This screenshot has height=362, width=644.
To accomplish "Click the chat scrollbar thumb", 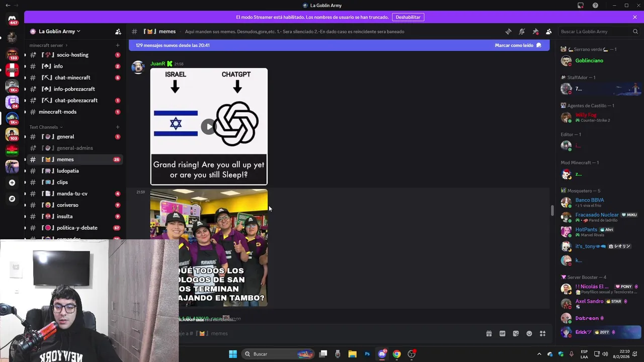I will (552, 210).
